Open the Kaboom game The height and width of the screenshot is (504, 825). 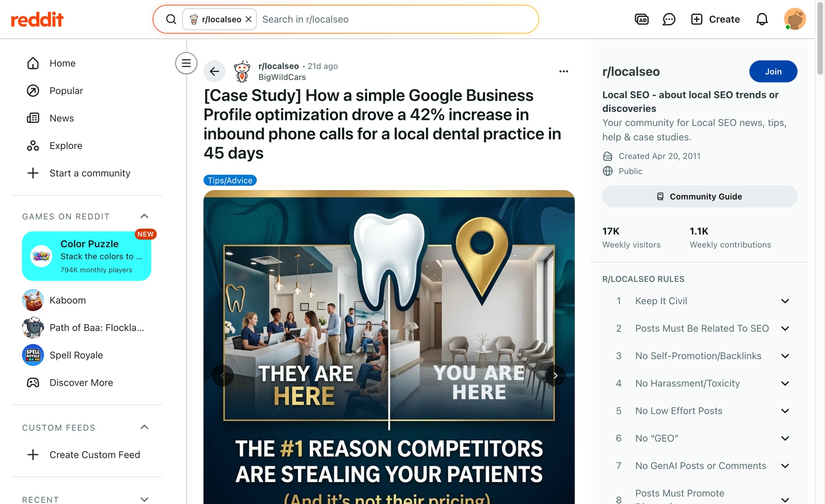[87, 300]
